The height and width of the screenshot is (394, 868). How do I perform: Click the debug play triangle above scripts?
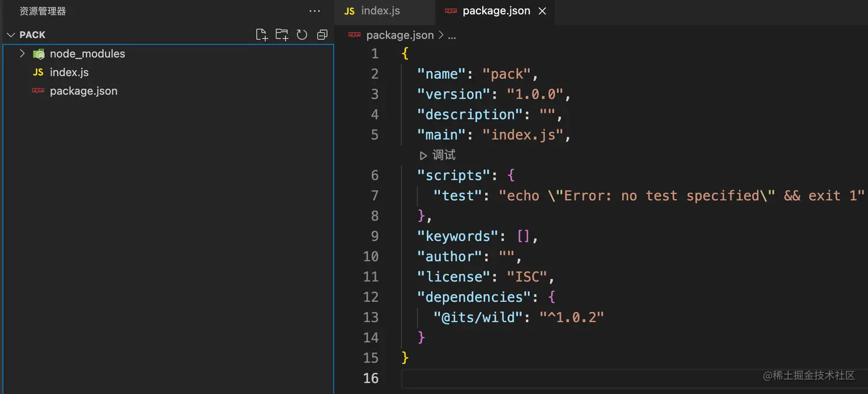[423, 155]
